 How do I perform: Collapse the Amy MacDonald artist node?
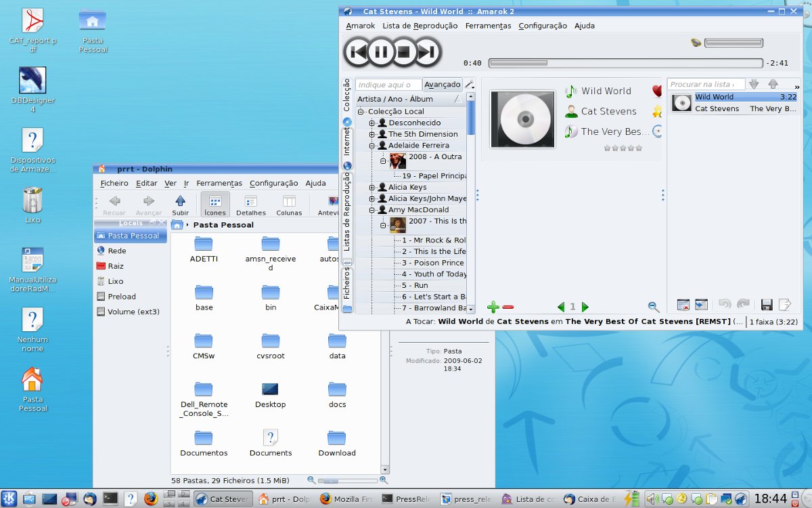coord(371,210)
